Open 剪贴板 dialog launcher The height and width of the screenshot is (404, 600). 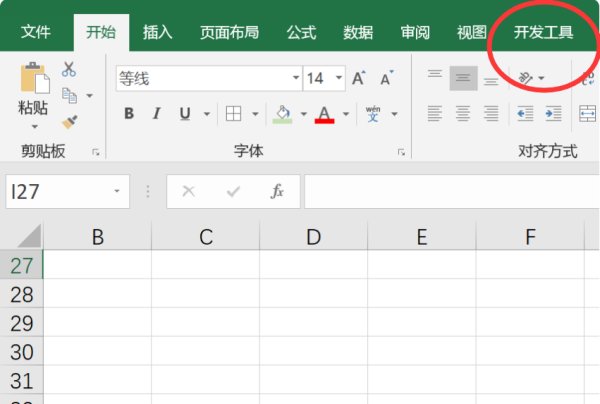(x=96, y=152)
